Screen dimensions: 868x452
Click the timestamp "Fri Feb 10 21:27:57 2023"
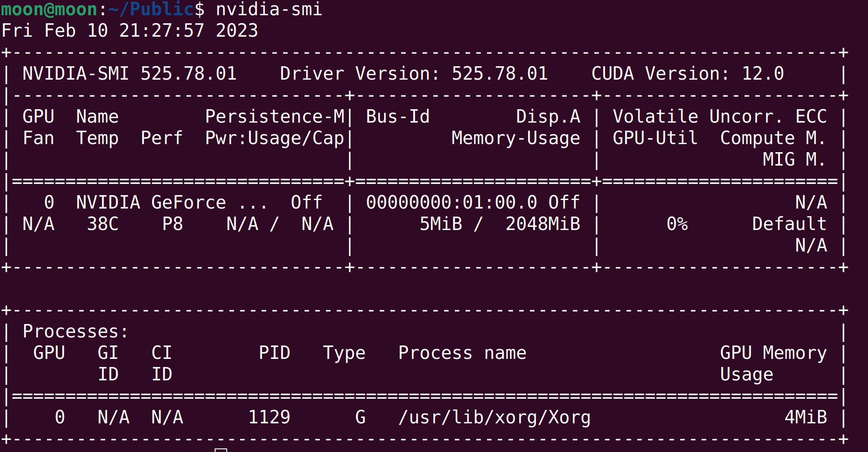coord(130,30)
